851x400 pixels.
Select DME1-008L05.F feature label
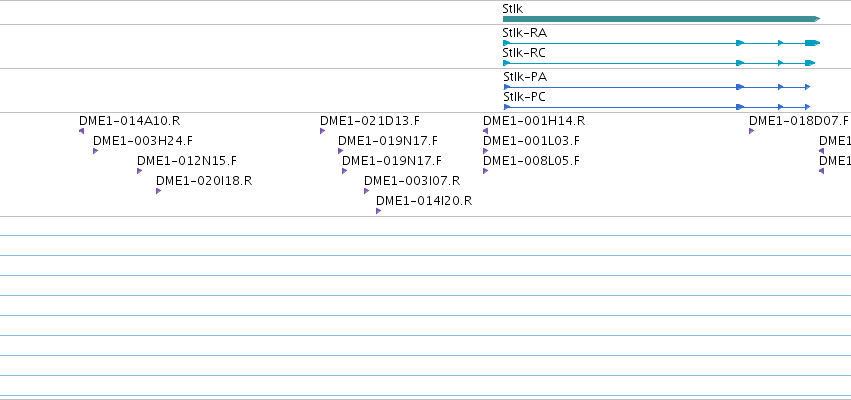[x=531, y=161]
